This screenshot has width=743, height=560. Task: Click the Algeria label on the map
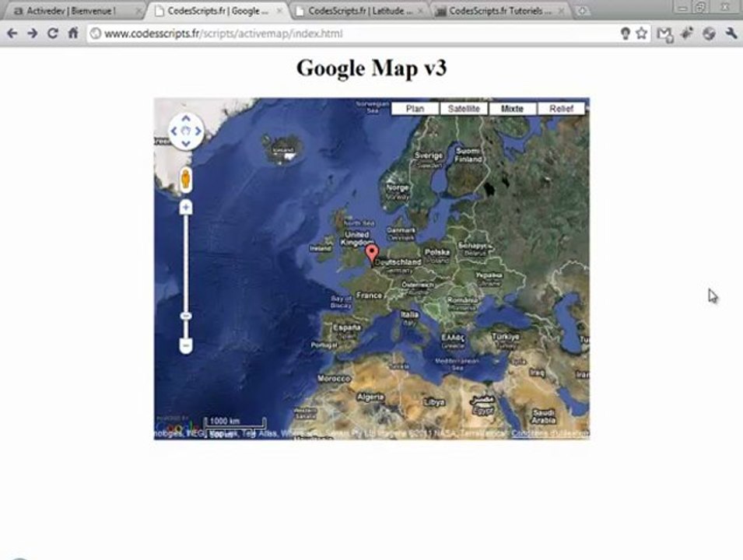(x=370, y=397)
